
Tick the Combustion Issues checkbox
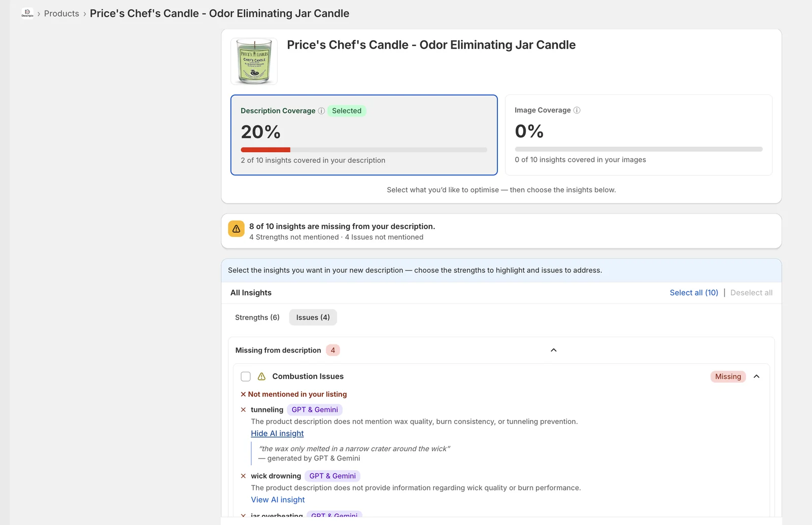[246, 376]
